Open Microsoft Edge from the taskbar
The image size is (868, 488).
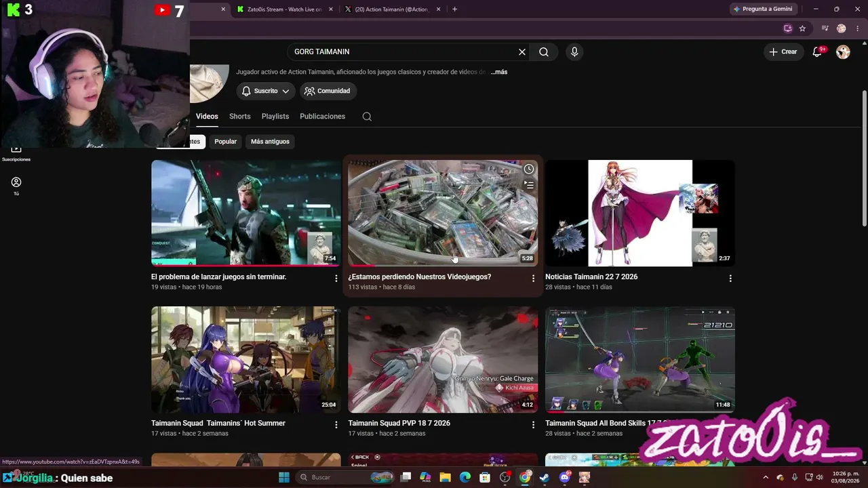tap(465, 477)
